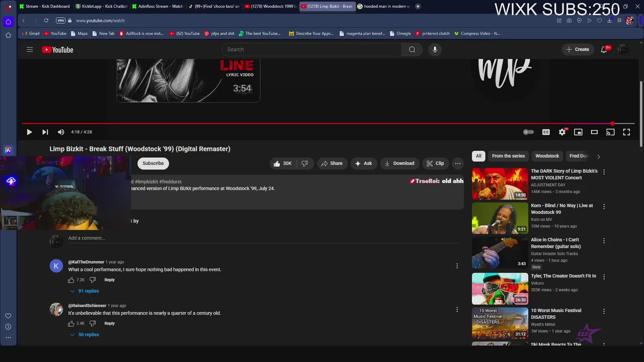This screenshot has height=362, width=644.
Task: Focus the YouTube search field
Action: pos(311,49)
